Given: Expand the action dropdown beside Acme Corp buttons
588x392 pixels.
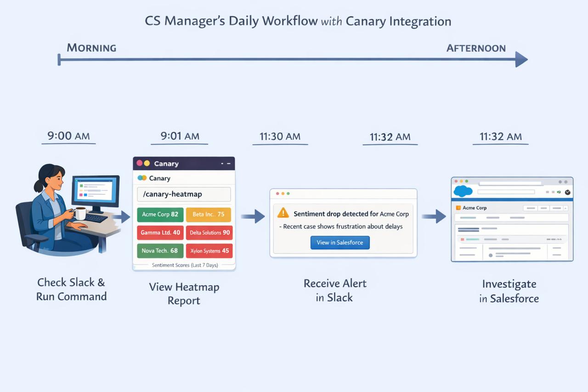Looking at the screenshot, I should (566, 208).
